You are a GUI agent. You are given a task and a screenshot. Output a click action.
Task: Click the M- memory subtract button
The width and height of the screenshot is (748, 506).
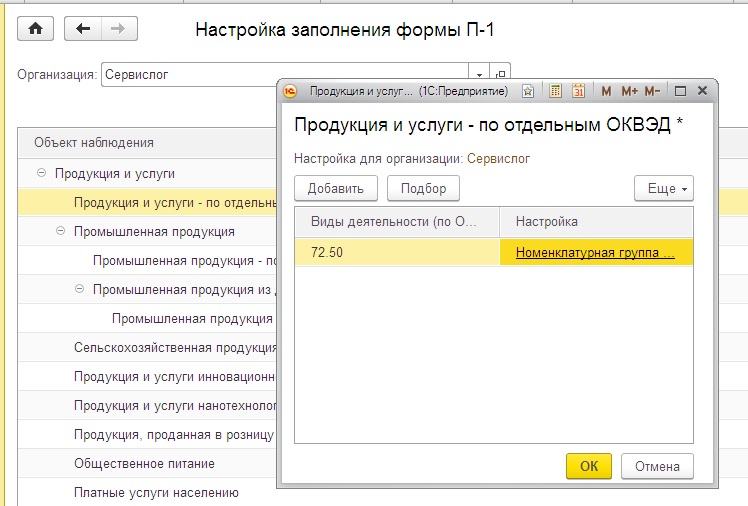pos(652,91)
